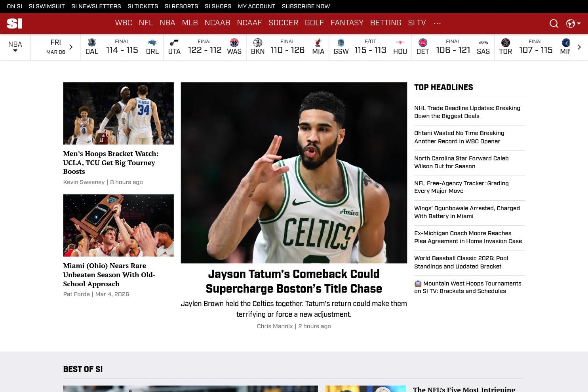
Task: Open the FANTASY section
Action: coord(347,23)
